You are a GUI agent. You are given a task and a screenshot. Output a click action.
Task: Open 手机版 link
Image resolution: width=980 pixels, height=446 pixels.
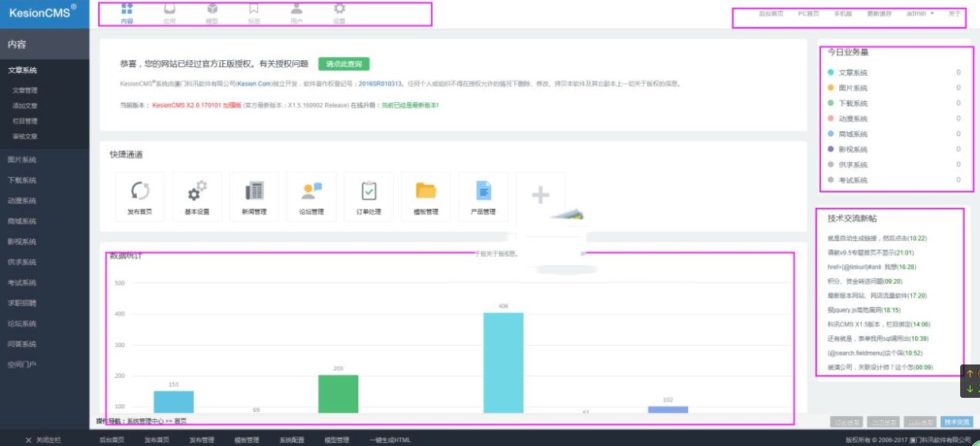click(843, 13)
